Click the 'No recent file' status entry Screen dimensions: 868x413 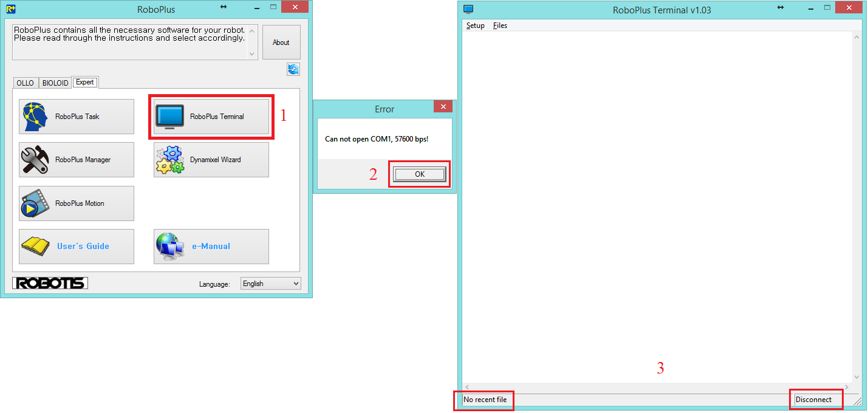[485, 400]
